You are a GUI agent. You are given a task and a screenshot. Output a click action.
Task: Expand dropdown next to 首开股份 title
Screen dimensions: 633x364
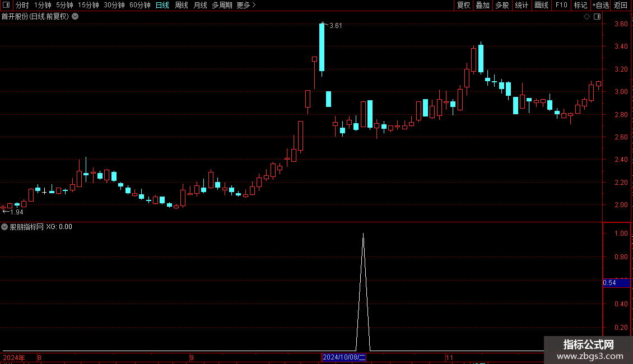coord(75,17)
